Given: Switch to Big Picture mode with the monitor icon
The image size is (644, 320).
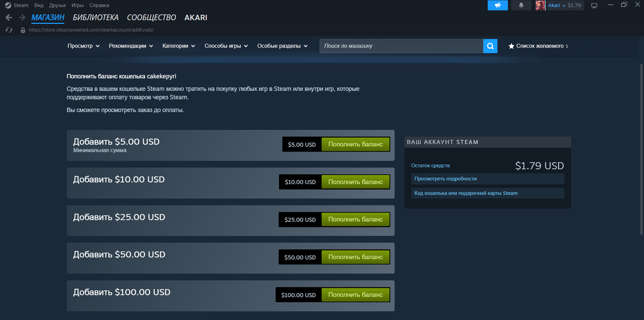Looking at the screenshot, I should coord(594,5).
